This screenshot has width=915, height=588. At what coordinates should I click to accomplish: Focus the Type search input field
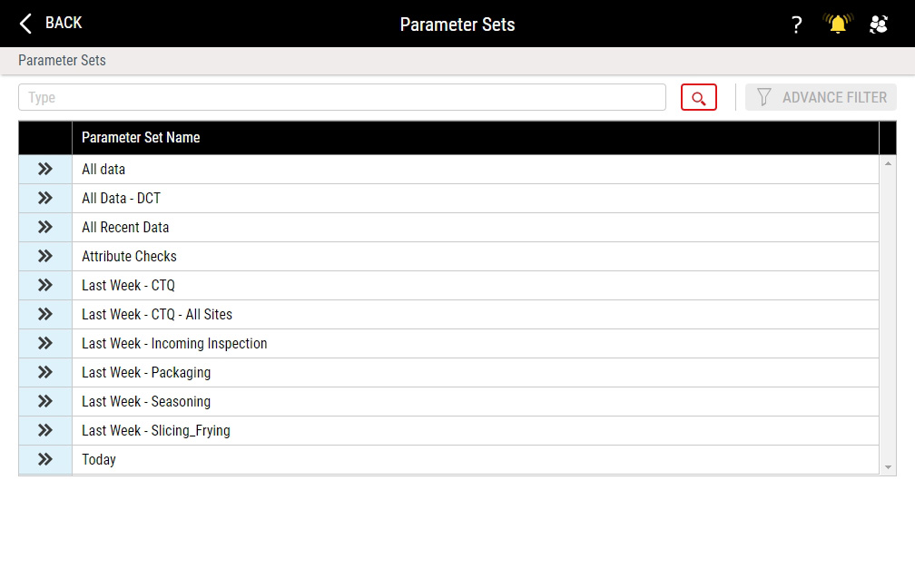tap(342, 97)
